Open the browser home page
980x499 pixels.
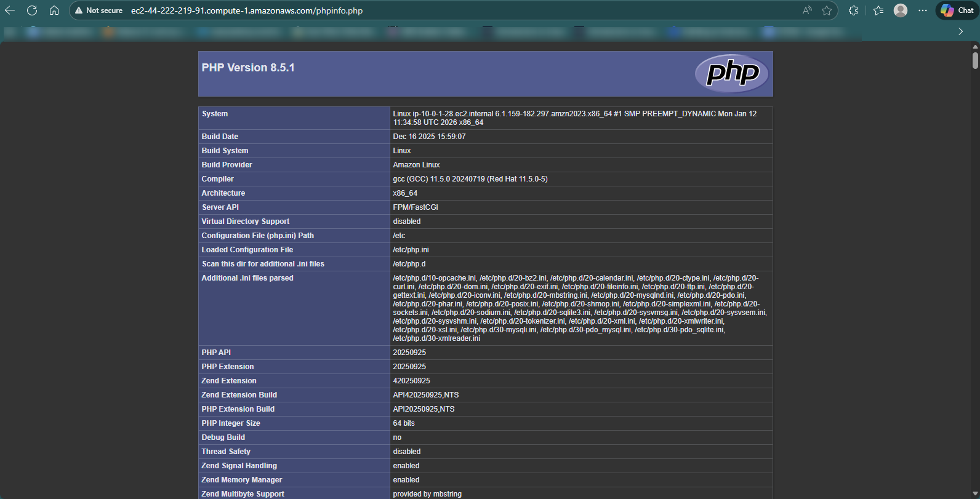click(54, 10)
